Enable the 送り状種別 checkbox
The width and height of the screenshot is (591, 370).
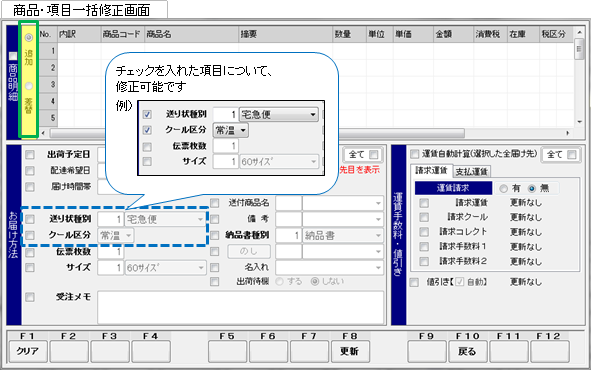coord(30,219)
